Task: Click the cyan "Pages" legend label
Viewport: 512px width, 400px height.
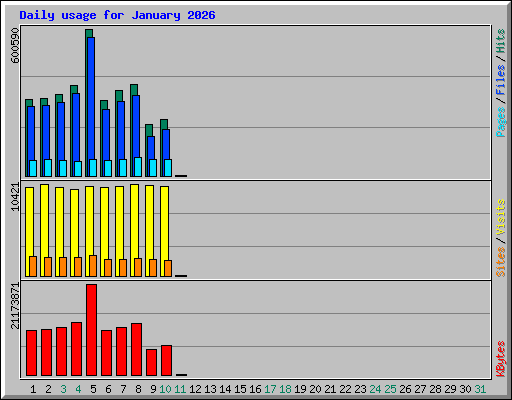Action: pyautogui.click(x=501, y=121)
